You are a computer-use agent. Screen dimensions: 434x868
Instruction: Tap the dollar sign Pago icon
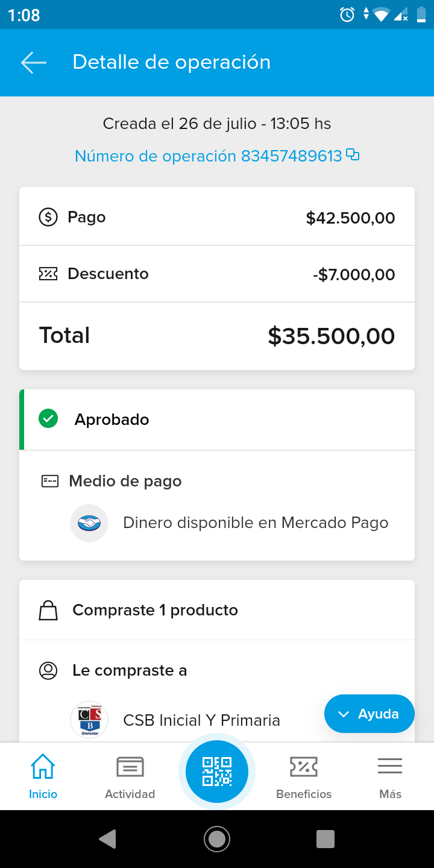(x=48, y=217)
